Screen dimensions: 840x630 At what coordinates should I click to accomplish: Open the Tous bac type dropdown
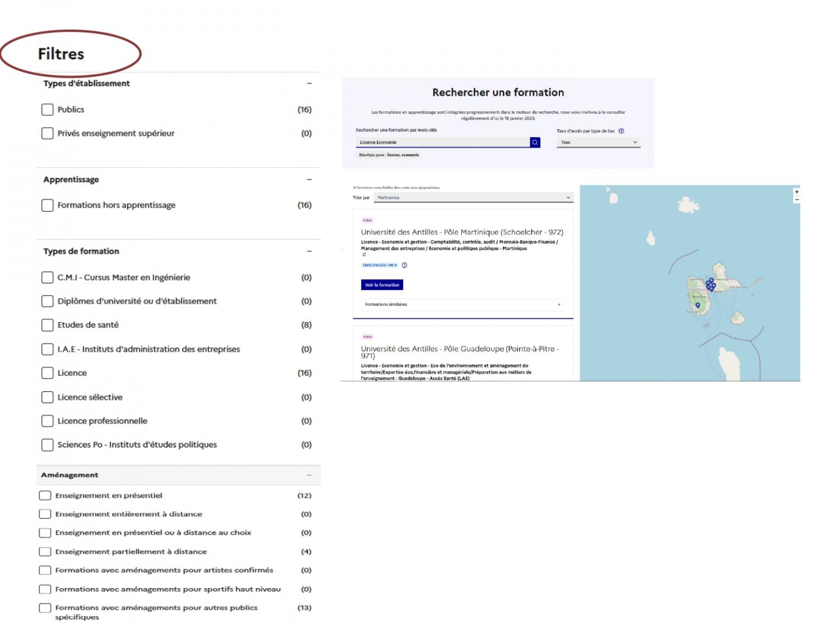tap(598, 142)
